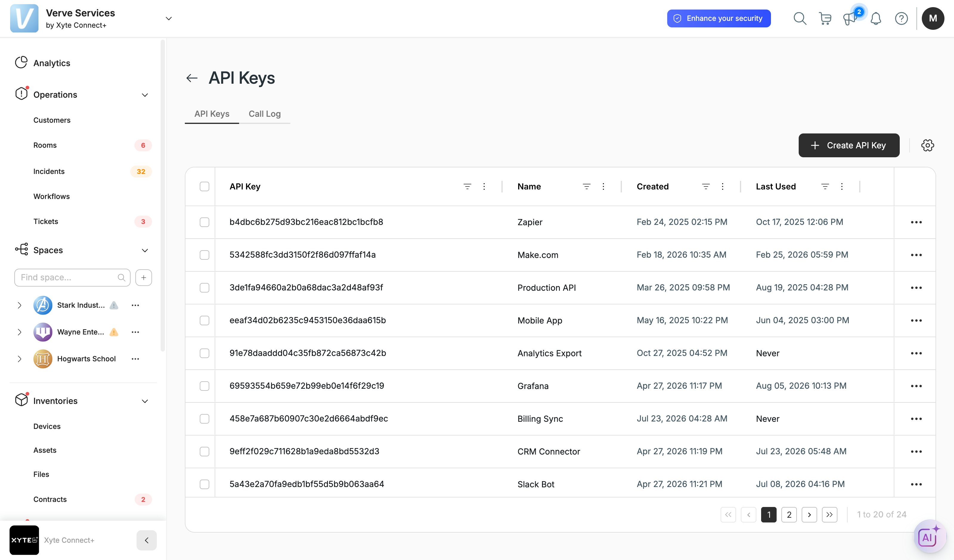Image resolution: width=954 pixels, height=560 pixels.
Task: Click the Verve Services logo
Action: click(x=24, y=18)
